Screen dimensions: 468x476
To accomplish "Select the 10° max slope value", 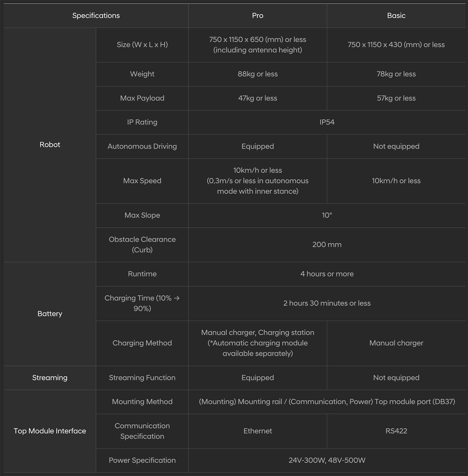I will pos(327,215).
